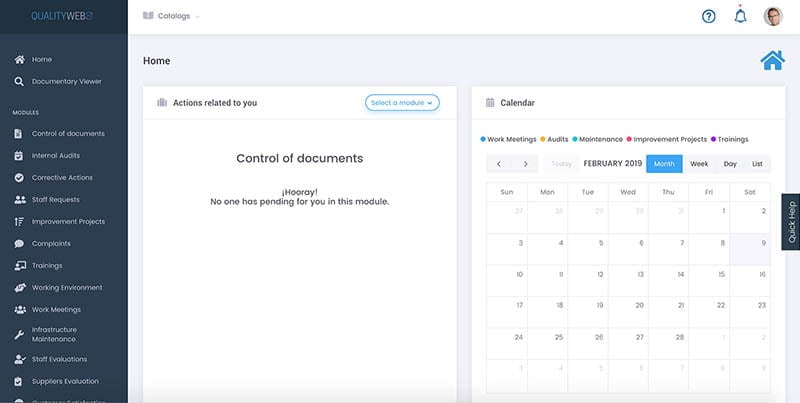Toggle Audits legend dot in calendar
Image resolution: width=800 pixels, height=403 pixels.
[x=543, y=139]
